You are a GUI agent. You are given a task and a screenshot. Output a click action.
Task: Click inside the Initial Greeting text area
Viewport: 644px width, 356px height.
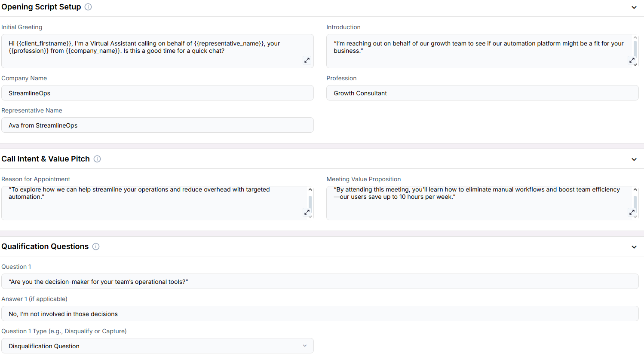[x=157, y=51]
